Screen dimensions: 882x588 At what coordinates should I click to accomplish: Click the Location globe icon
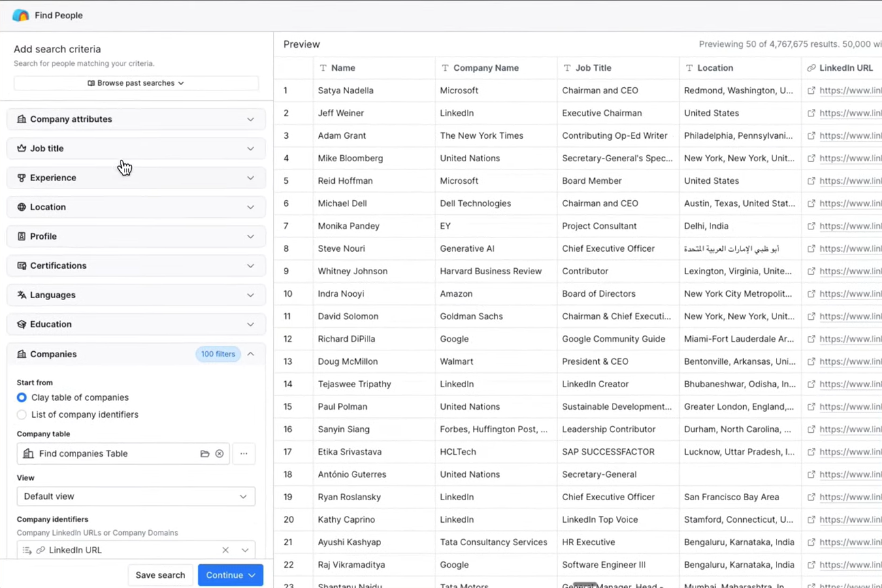pos(22,207)
